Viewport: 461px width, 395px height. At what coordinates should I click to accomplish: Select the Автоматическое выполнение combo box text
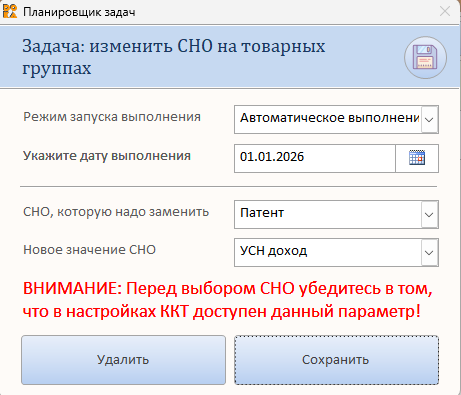tap(328, 119)
